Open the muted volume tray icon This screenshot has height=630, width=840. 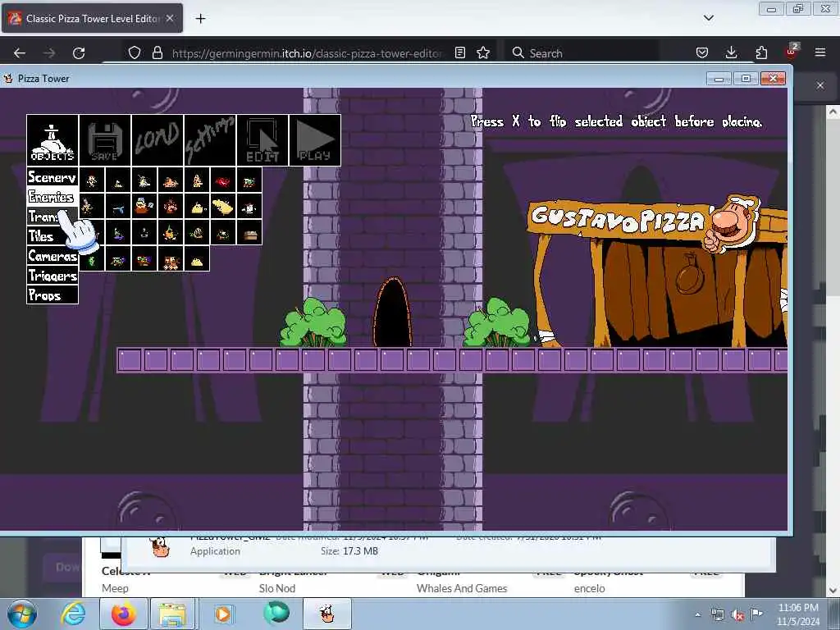(737, 615)
